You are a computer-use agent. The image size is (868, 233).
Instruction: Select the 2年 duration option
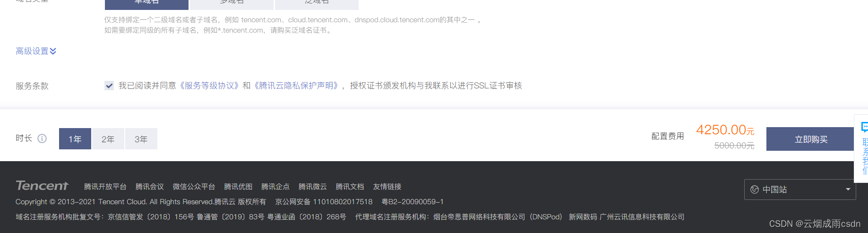click(x=108, y=139)
